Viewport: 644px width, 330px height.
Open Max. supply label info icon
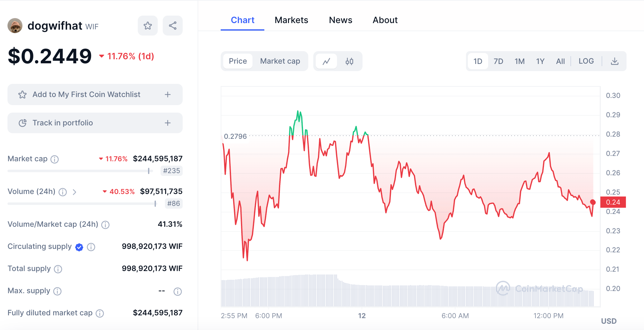pyautogui.click(x=57, y=291)
